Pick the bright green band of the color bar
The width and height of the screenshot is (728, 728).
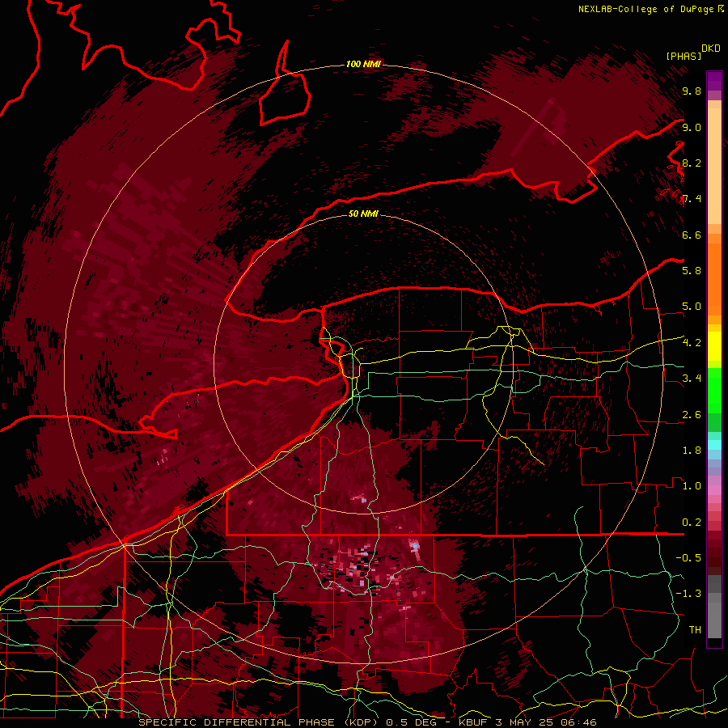click(x=714, y=390)
